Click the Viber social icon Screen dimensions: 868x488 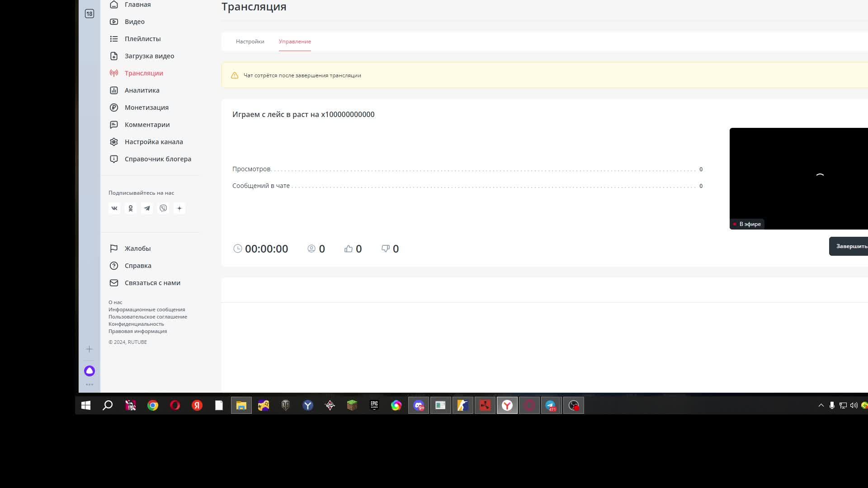pos(163,208)
